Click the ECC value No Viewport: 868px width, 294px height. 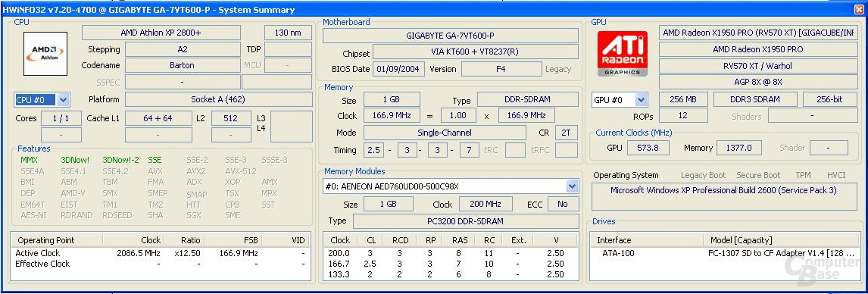point(563,204)
